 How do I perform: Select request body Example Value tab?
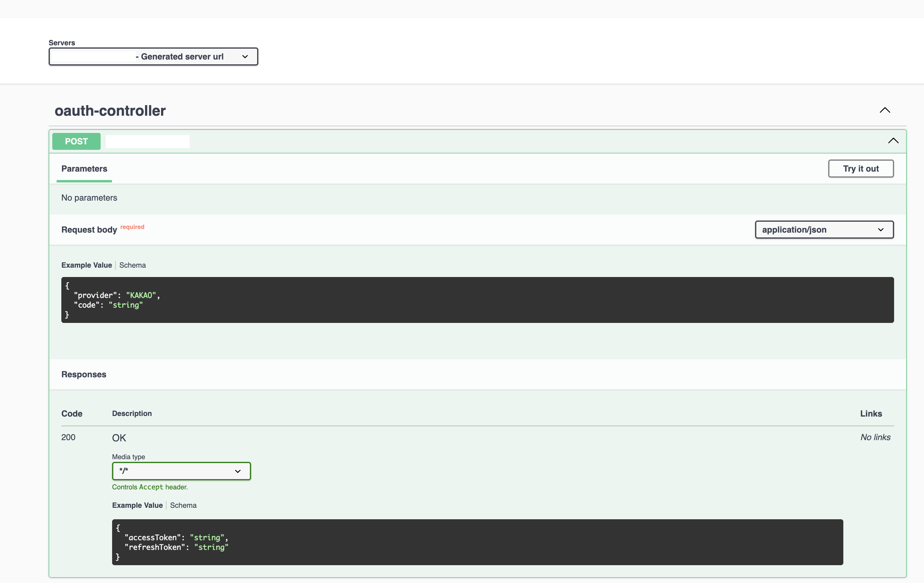click(87, 265)
